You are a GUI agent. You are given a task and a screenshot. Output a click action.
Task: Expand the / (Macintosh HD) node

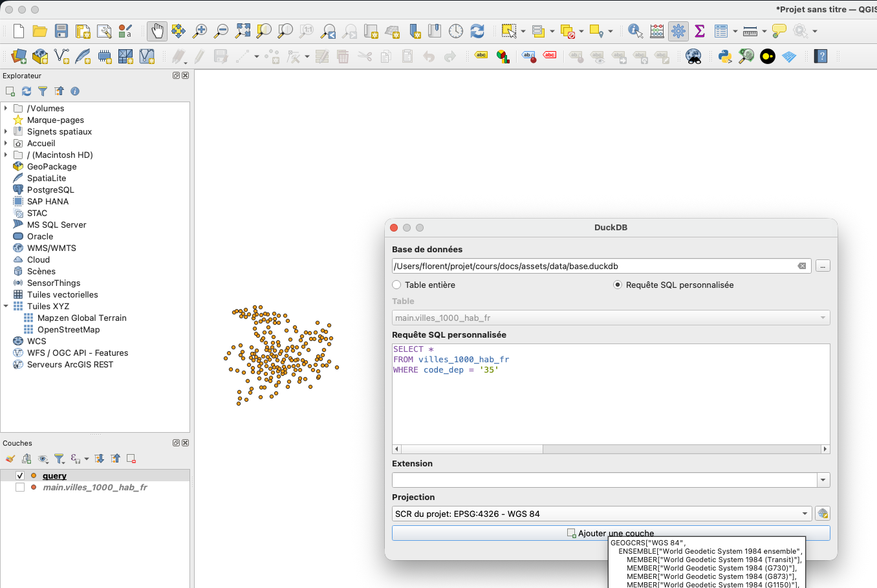click(6, 155)
